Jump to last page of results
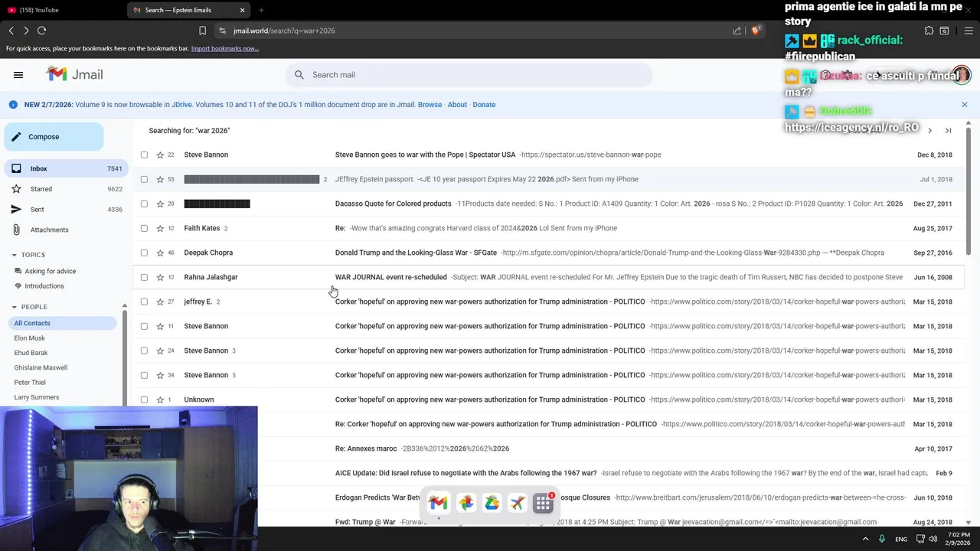This screenshot has height=551, width=980. [948, 131]
